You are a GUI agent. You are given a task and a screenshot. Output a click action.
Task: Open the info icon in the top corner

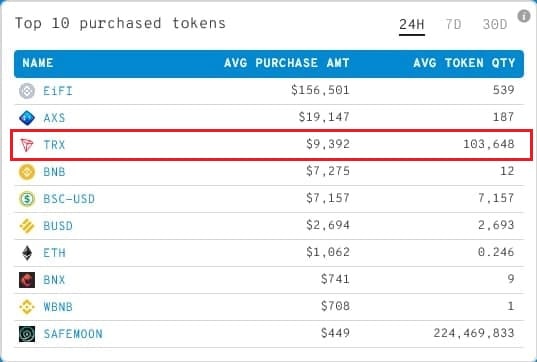pyautogui.click(x=524, y=16)
